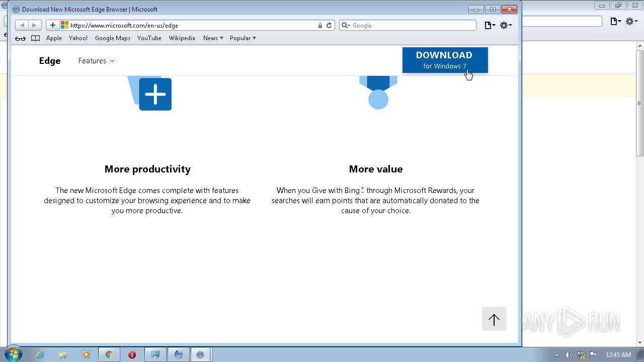
Task: Open the Apple bookmark
Action: pyautogui.click(x=54, y=38)
